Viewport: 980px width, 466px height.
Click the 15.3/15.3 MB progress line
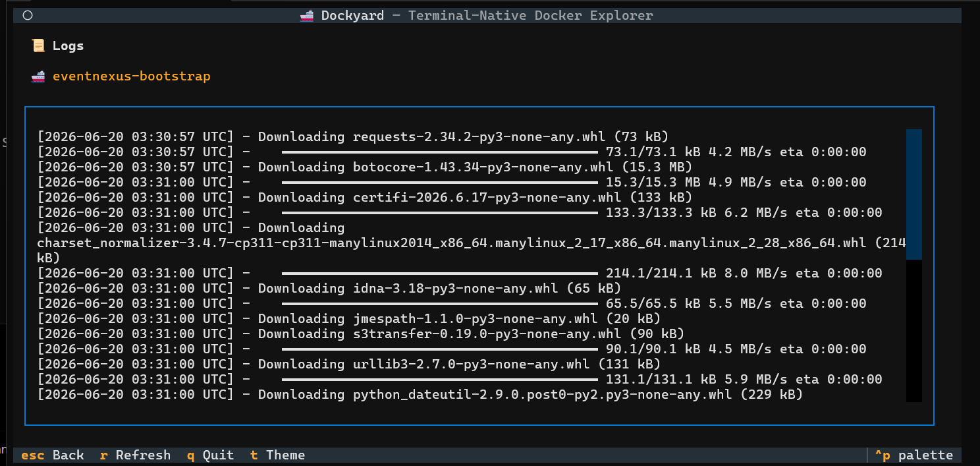click(452, 183)
